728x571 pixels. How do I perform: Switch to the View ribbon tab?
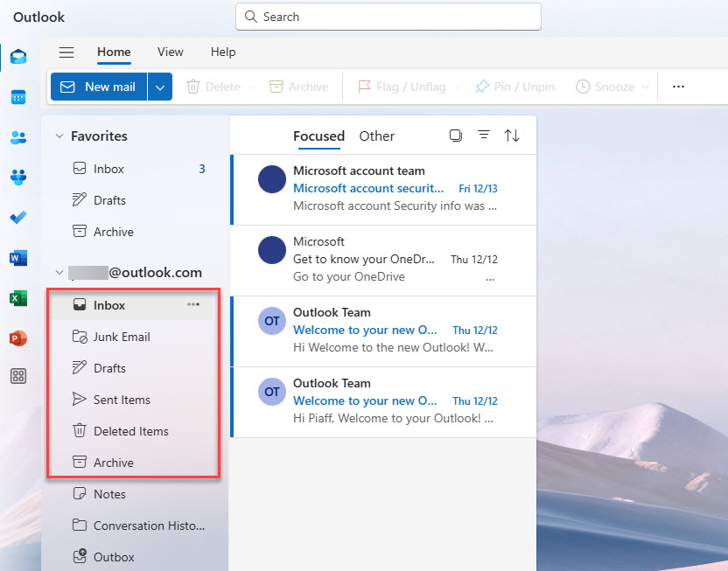171,52
